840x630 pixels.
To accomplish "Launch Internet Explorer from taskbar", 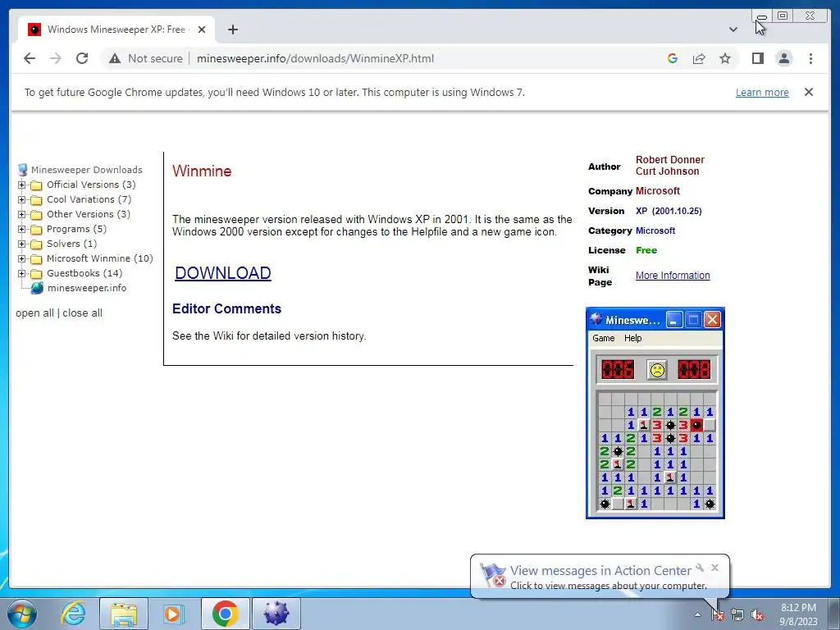I will (73, 614).
